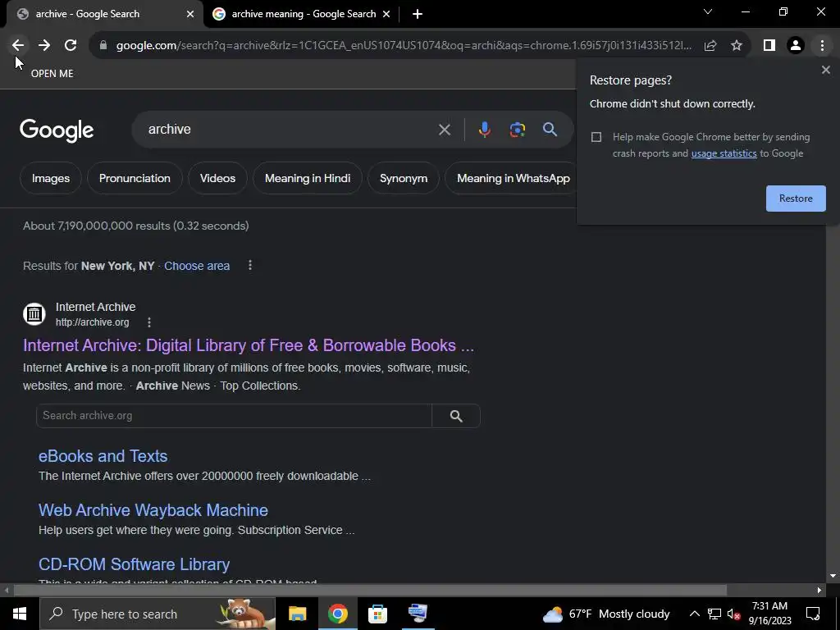Start a voice search with the microphone
This screenshot has width=840, height=630.
[x=484, y=130]
